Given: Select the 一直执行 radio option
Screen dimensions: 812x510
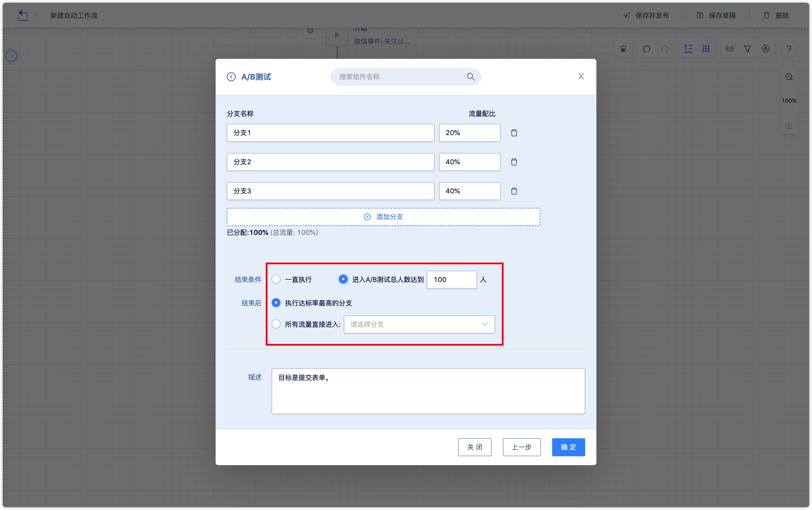Looking at the screenshot, I should 276,279.
